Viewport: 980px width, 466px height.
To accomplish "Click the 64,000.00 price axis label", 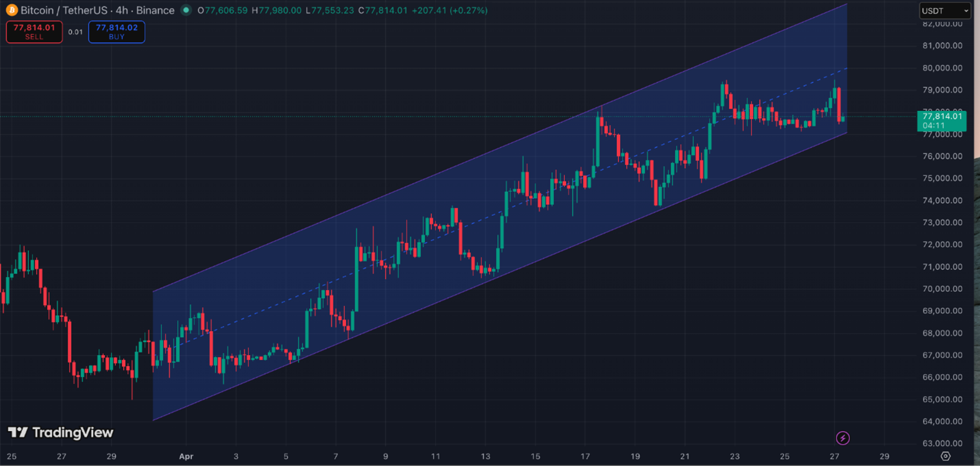I will (x=942, y=421).
